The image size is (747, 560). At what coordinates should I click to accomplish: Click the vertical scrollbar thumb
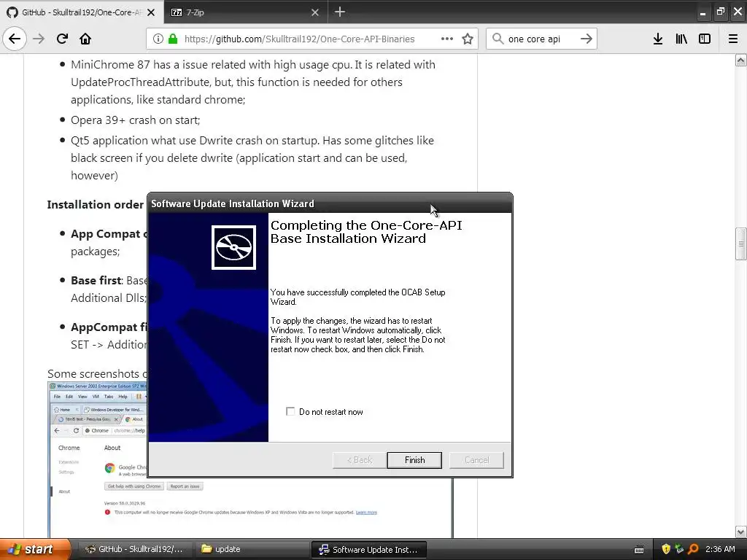[741, 244]
